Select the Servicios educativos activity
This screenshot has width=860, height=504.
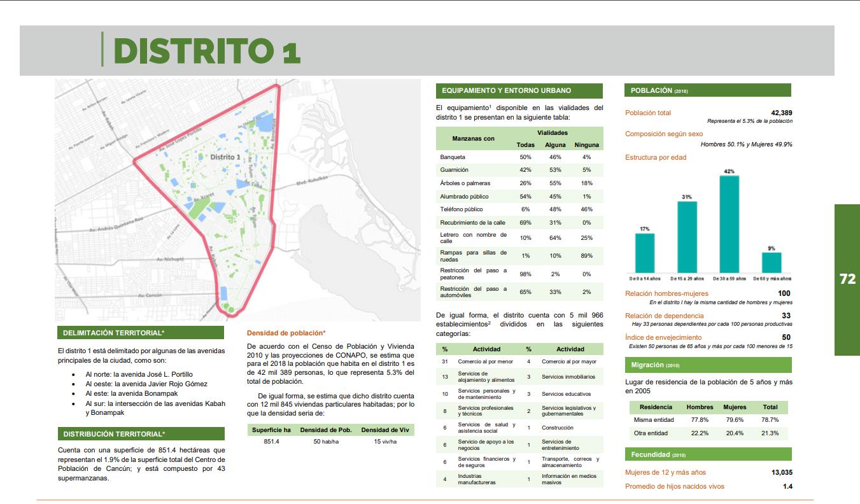pos(566,394)
